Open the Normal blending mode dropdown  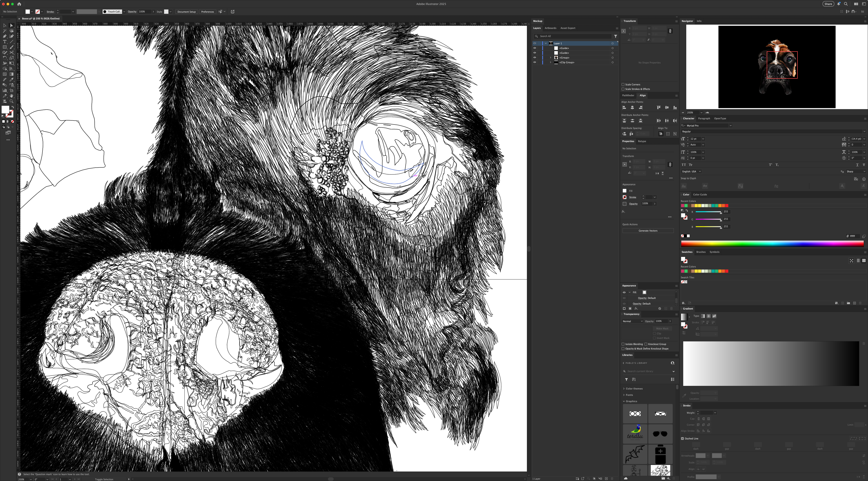click(632, 321)
